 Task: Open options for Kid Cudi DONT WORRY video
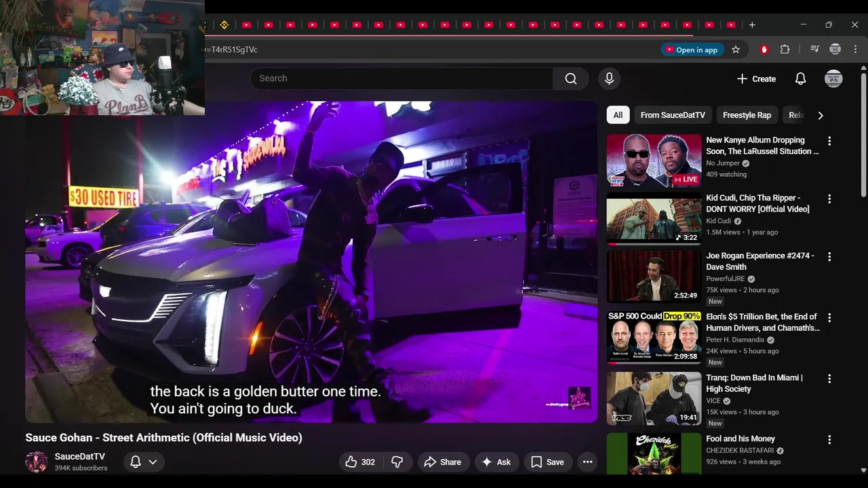pos(829,199)
